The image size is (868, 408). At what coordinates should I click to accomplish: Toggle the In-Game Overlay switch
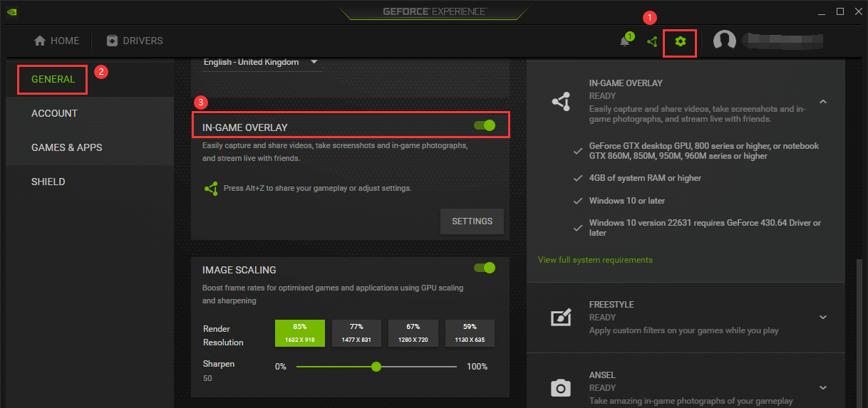[x=485, y=125]
